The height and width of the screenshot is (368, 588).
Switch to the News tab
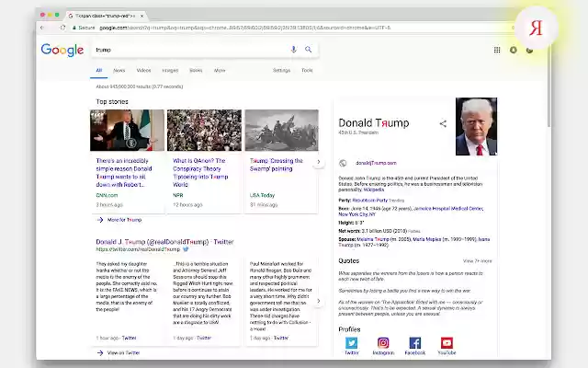click(x=119, y=70)
